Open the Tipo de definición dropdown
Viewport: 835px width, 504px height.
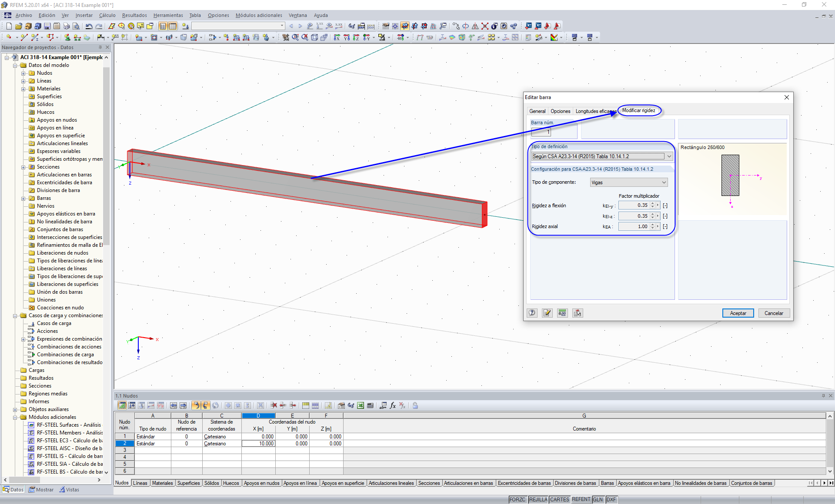[669, 156]
